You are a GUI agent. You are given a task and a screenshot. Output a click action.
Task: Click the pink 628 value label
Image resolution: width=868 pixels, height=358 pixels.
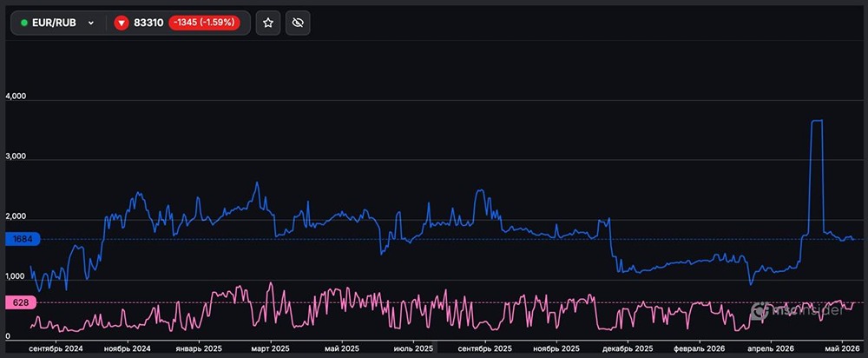(20, 302)
